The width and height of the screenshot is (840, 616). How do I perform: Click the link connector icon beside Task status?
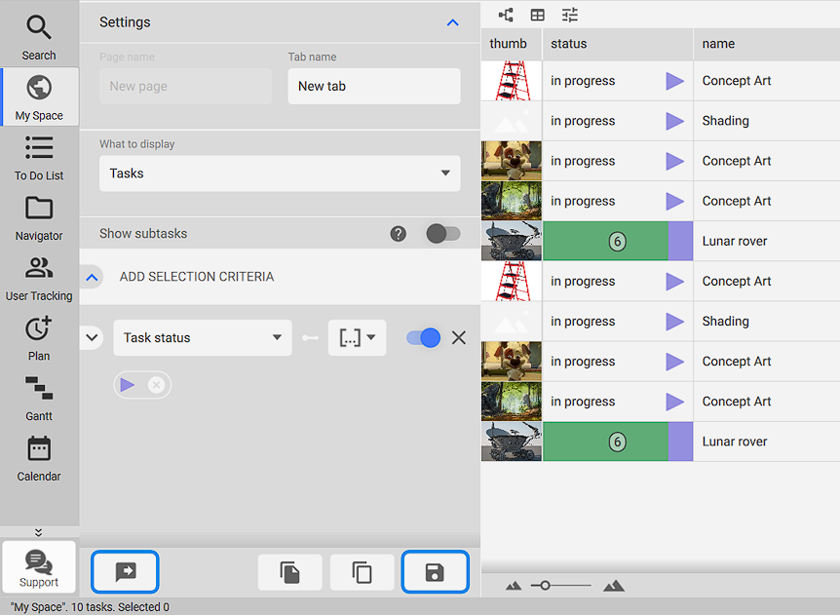coord(310,337)
